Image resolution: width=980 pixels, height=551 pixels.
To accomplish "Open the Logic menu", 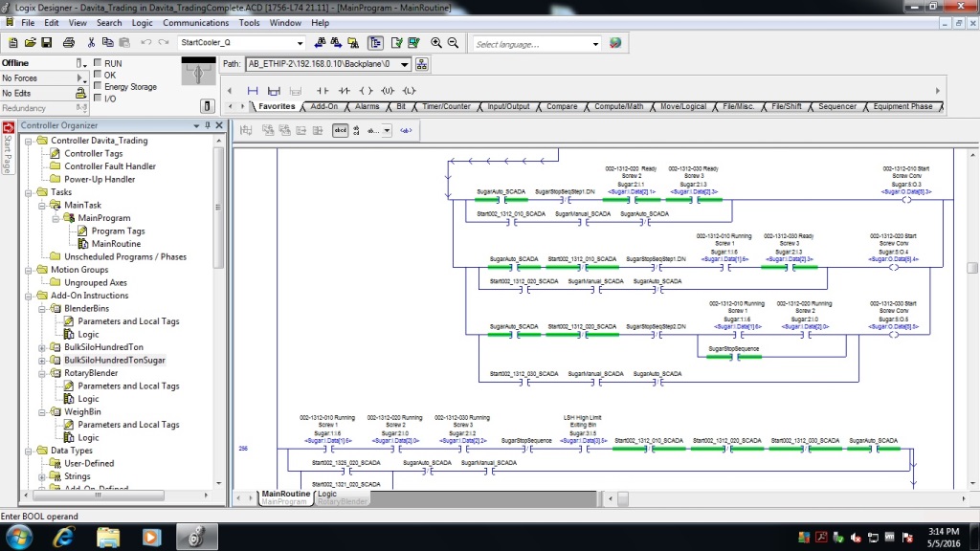I will tap(142, 23).
